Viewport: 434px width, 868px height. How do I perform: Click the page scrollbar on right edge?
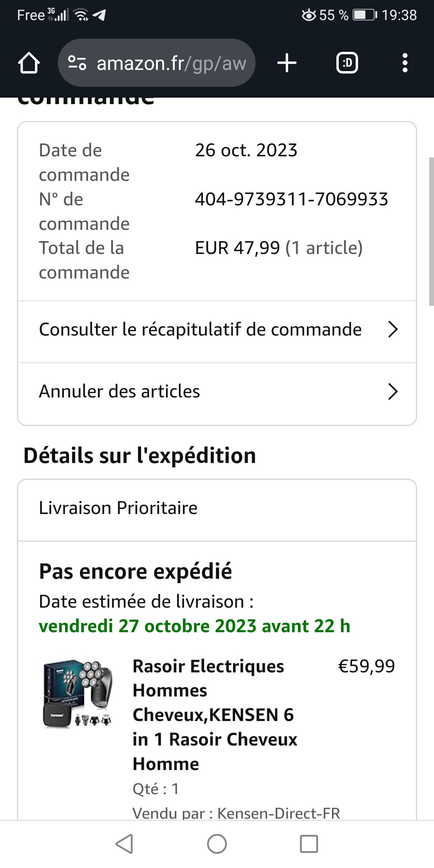tap(431, 231)
